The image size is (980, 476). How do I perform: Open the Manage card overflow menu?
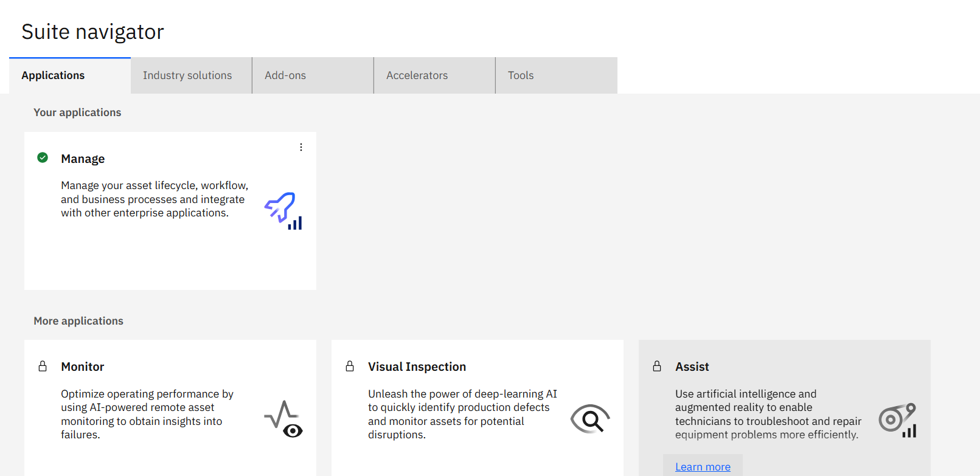click(301, 147)
